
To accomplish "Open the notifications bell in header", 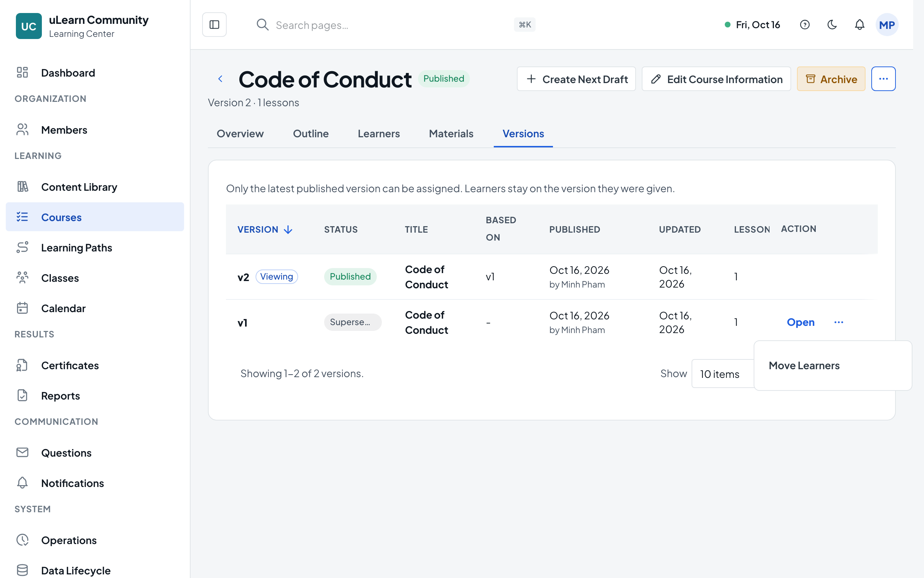I will (859, 25).
